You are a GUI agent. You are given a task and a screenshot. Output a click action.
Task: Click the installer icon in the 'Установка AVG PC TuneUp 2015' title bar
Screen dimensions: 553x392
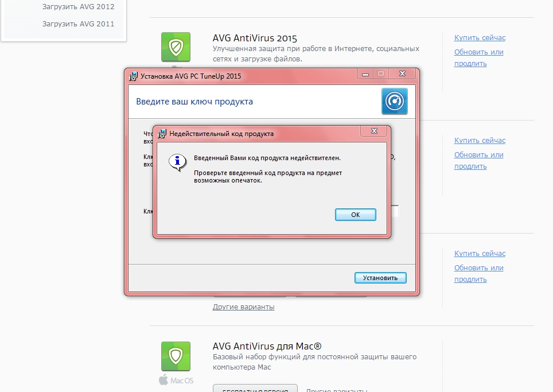[133, 76]
